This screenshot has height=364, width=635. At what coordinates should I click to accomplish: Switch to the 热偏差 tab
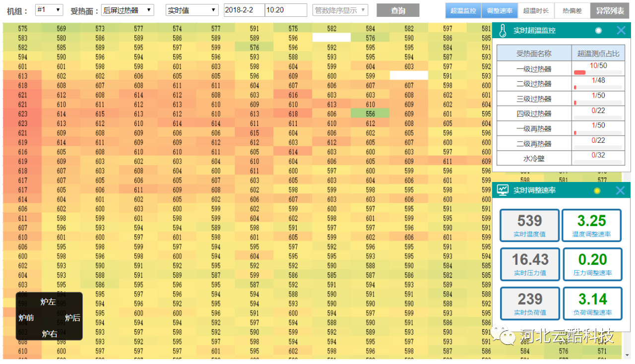pos(572,10)
